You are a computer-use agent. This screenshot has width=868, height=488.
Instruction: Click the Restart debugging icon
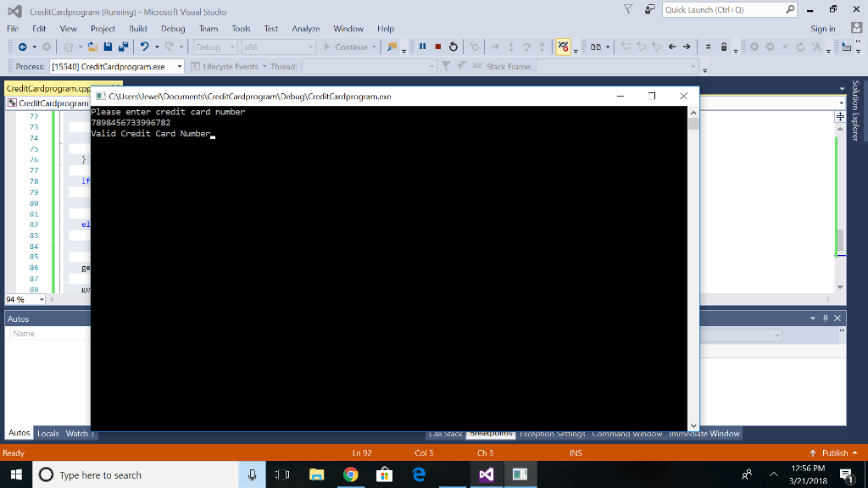[x=453, y=47]
